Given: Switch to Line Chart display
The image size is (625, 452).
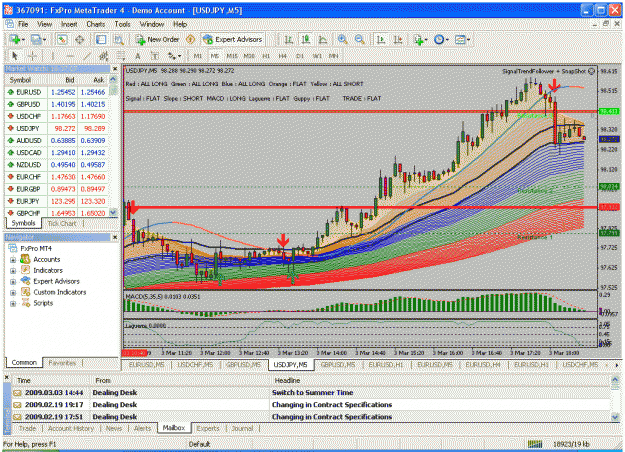Looking at the screenshot, I should tap(323, 39).
